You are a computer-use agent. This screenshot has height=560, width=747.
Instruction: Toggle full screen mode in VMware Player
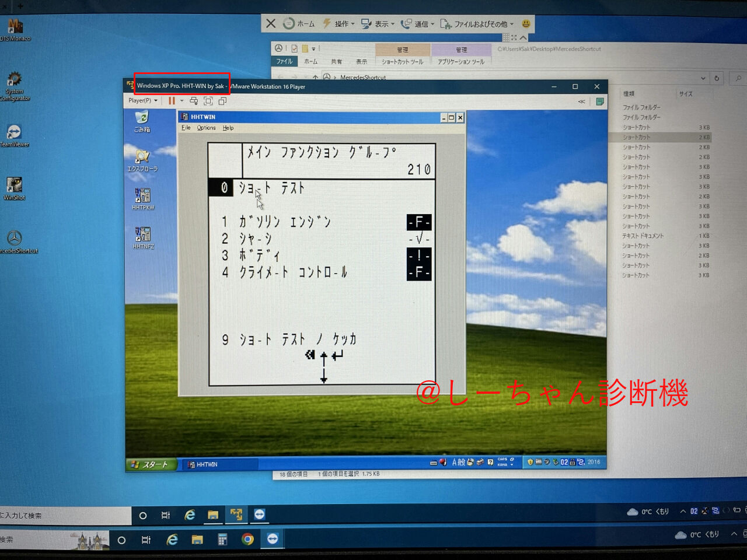click(208, 100)
